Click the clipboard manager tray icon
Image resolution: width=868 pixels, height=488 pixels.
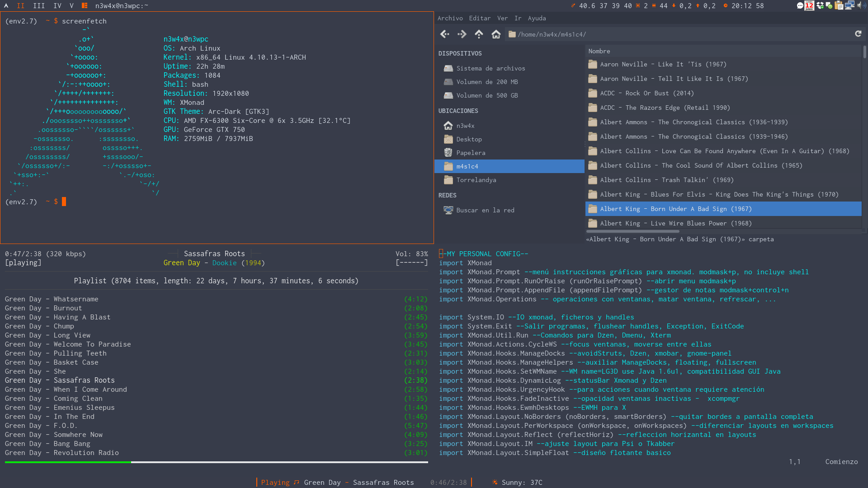tap(839, 5)
